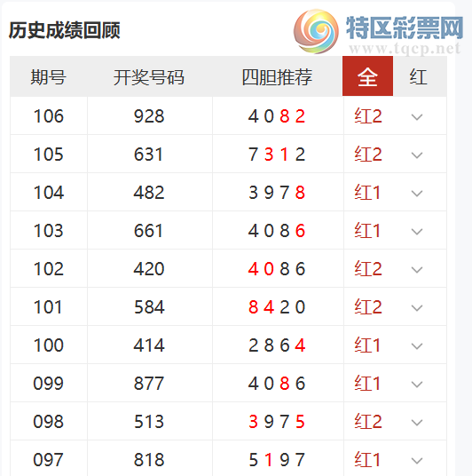The width and height of the screenshot is (472, 476).
Task: Click the 期号 column header
Action: (49, 76)
